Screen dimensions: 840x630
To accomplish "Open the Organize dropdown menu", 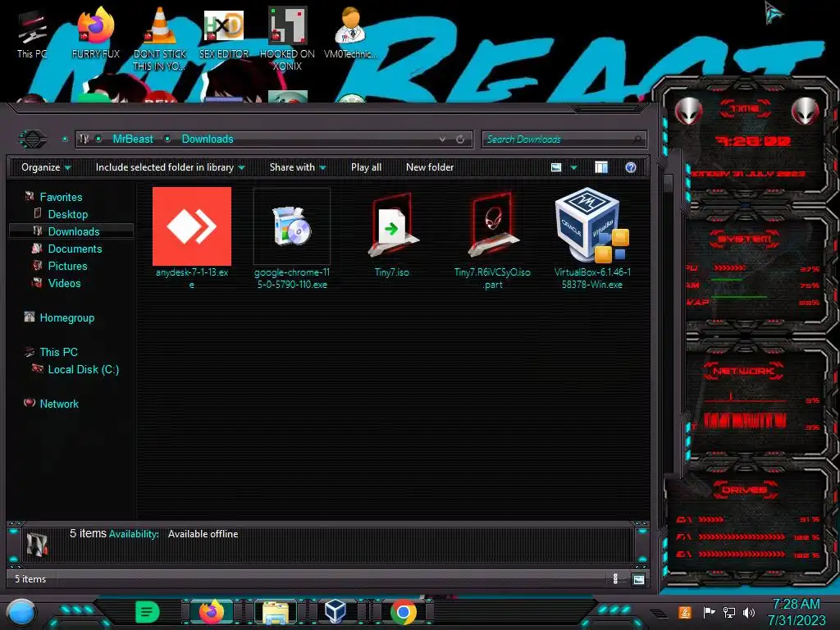I will click(x=46, y=167).
